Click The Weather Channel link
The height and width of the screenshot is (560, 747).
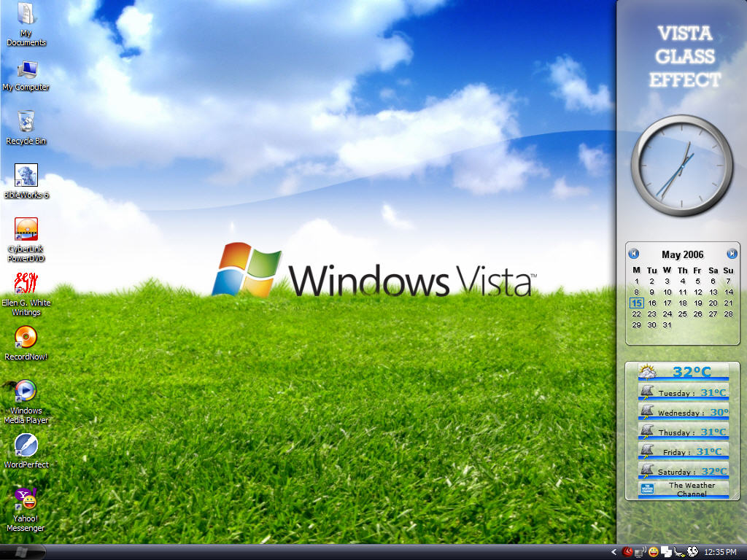[692, 489]
